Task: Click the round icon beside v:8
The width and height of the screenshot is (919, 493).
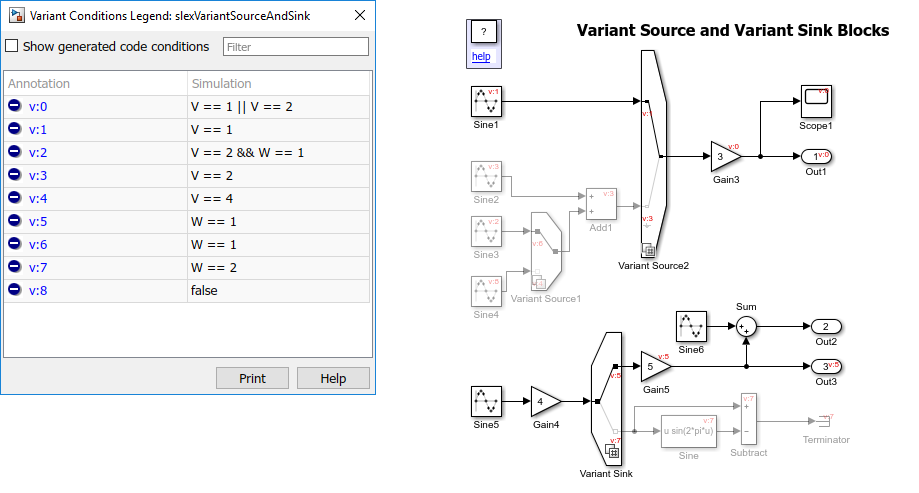Action: (15, 290)
